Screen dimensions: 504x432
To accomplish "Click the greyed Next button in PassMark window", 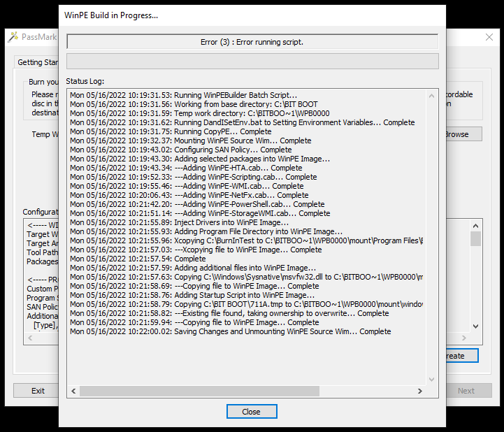I will click(x=468, y=391).
